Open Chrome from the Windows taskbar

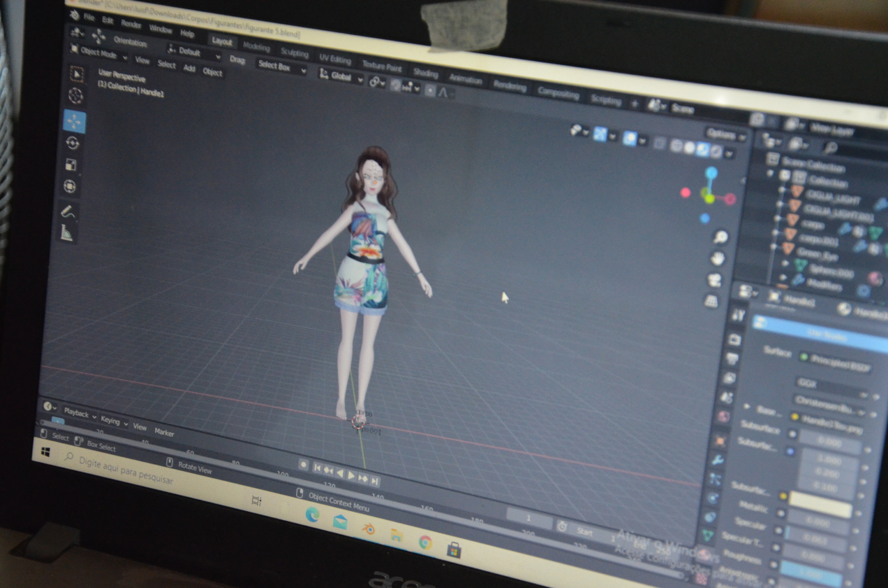425,542
